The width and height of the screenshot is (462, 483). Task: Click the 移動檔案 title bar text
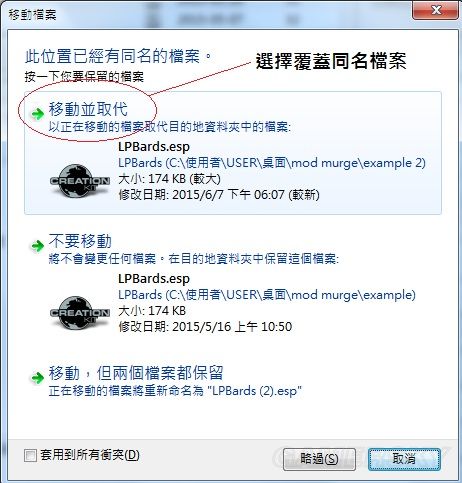point(32,15)
